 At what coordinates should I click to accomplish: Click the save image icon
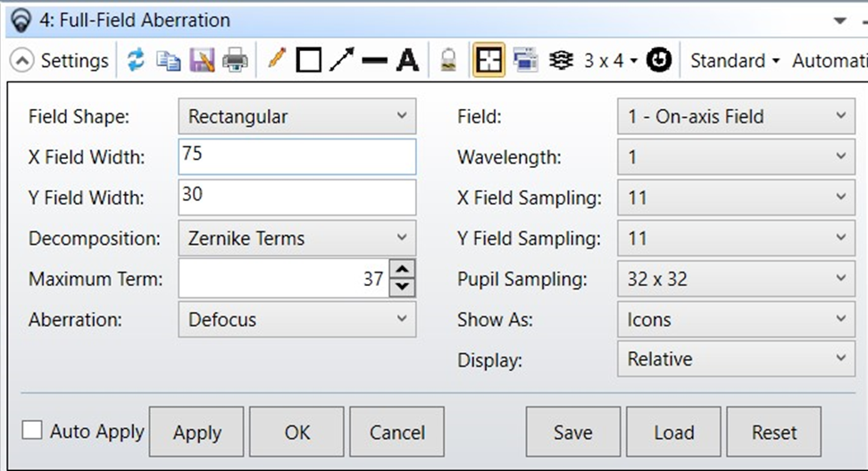tap(202, 61)
